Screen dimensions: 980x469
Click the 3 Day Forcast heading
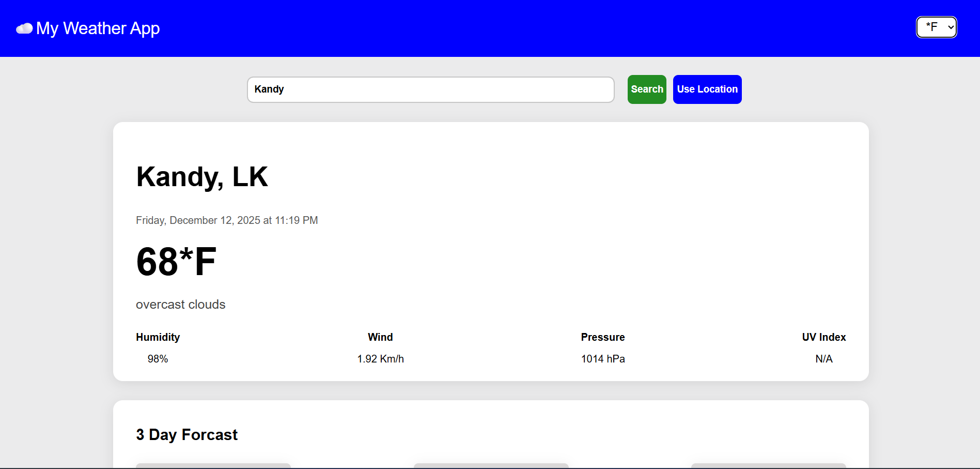[x=186, y=435]
